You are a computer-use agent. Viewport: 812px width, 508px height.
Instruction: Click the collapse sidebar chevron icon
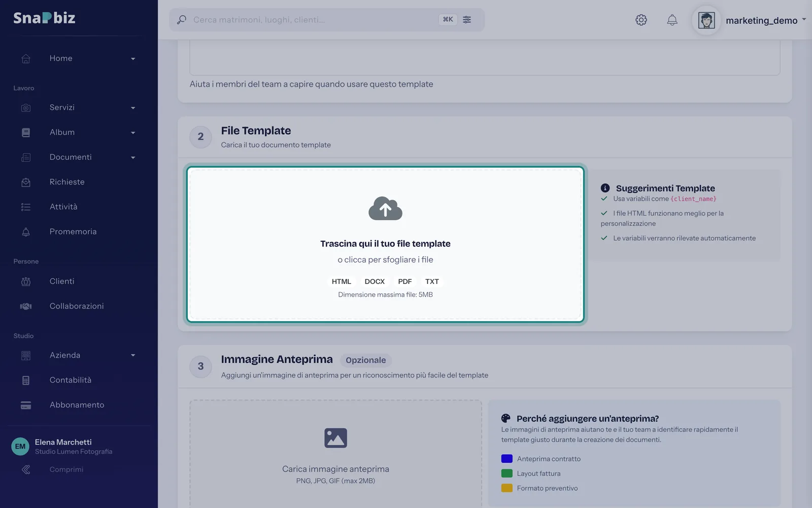(x=26, y=469)
